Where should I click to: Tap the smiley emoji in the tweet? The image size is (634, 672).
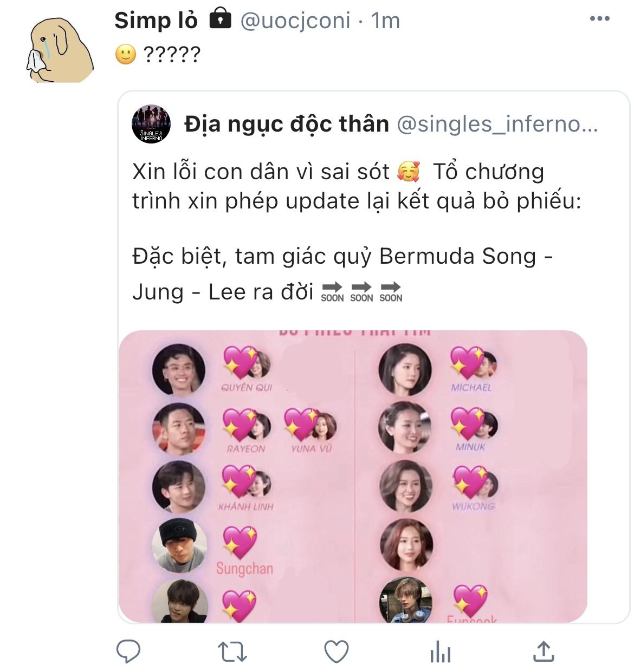(126, 54)
